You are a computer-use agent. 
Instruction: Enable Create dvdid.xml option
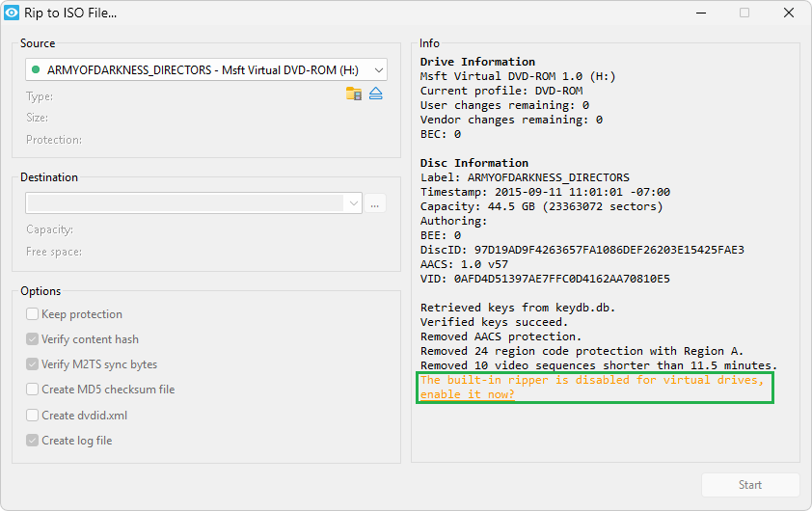tap(33, 416)
